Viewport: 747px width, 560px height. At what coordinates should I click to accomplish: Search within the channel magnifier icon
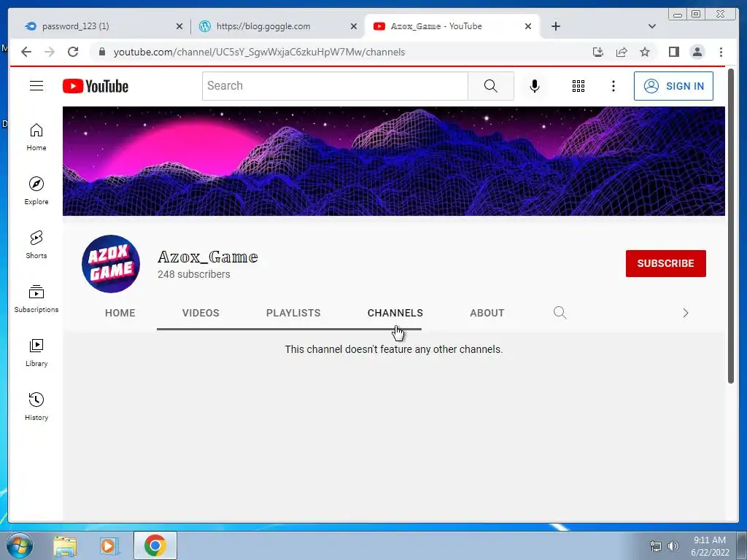coord(560,312)
